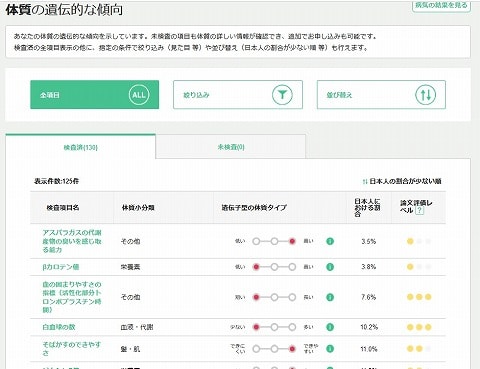Click the 日本人の割合が少ない順 sort link
The image size is (480, 369).
402,181
